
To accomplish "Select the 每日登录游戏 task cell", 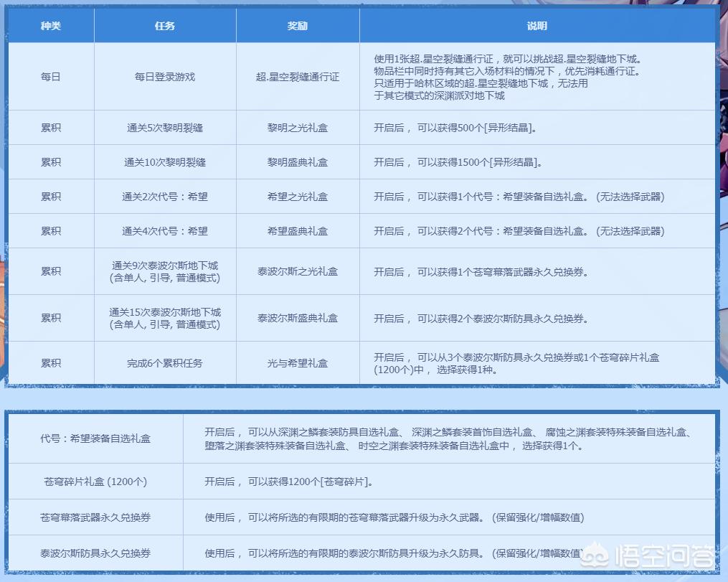I will coord(165,77).
